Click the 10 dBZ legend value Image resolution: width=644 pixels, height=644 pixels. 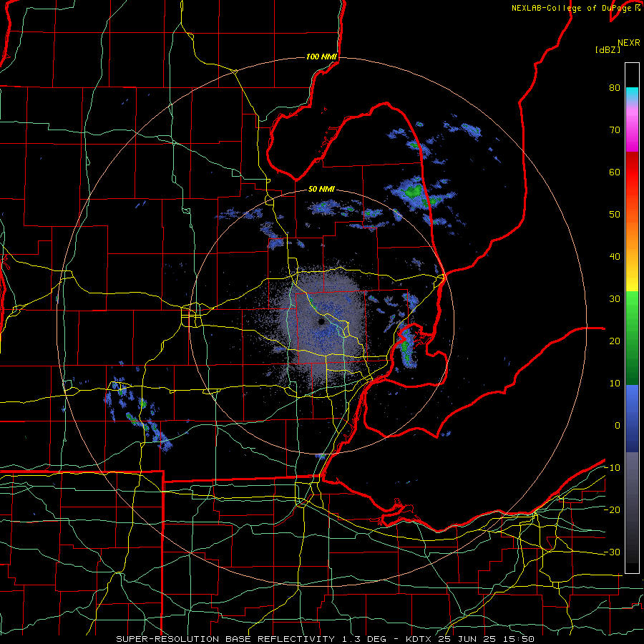[615, 384]
